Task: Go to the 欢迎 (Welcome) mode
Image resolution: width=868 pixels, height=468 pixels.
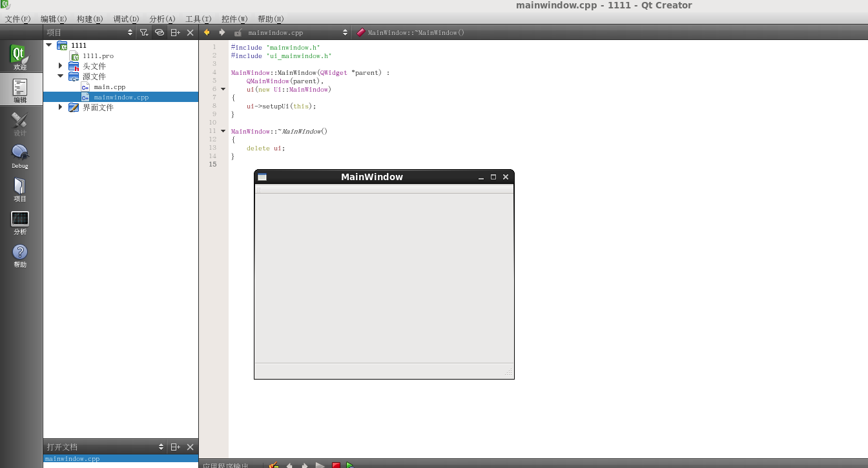Action: tap(19, 56)
